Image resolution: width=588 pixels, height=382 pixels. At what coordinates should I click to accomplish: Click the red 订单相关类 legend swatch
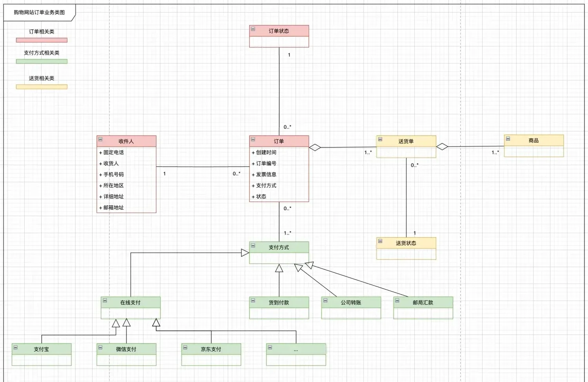(x=42, y=40)
